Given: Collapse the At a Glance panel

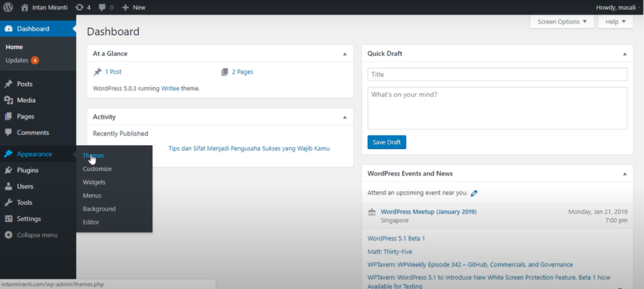Looking at the screenshot, I should pos(345,54).
